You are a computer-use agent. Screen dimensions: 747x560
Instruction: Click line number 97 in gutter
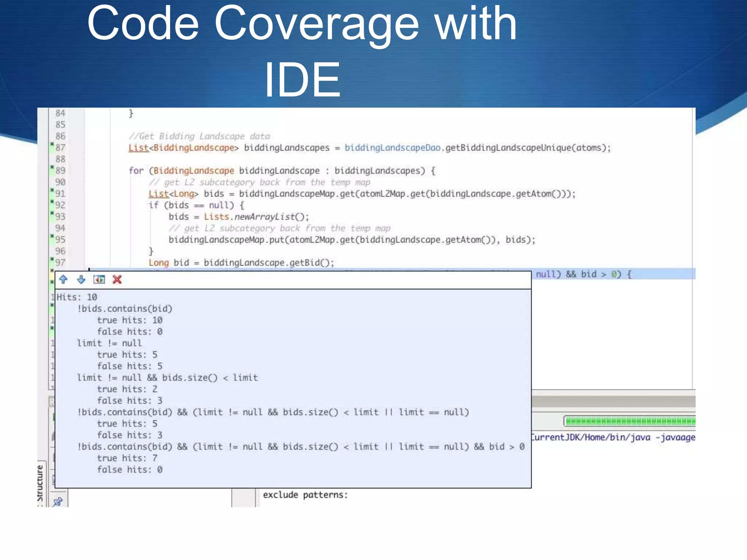[x=60, y=262]
